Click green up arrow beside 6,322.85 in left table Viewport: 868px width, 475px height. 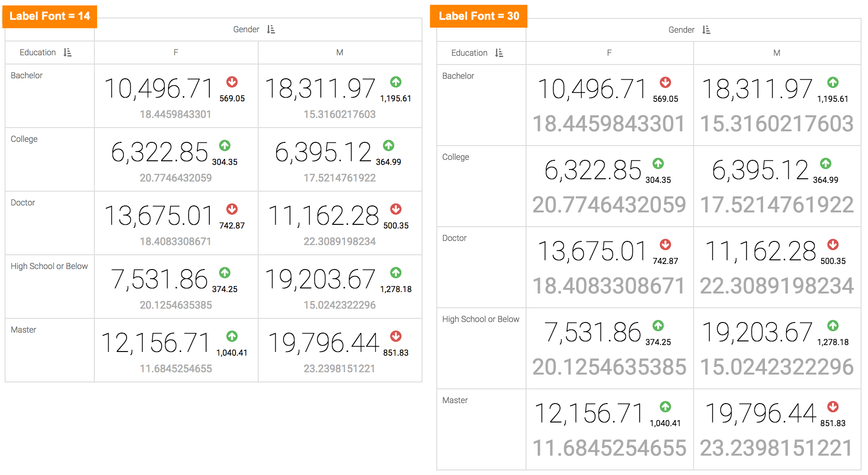point(225,146)
